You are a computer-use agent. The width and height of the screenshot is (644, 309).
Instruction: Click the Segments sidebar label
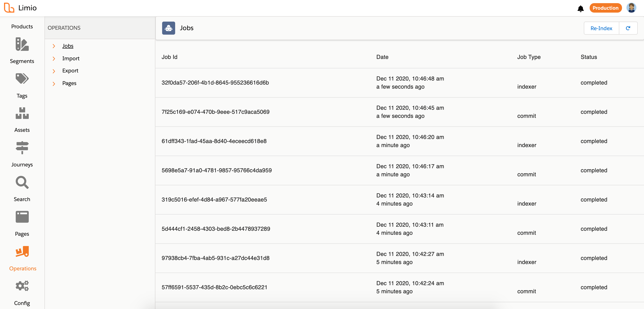22,61
